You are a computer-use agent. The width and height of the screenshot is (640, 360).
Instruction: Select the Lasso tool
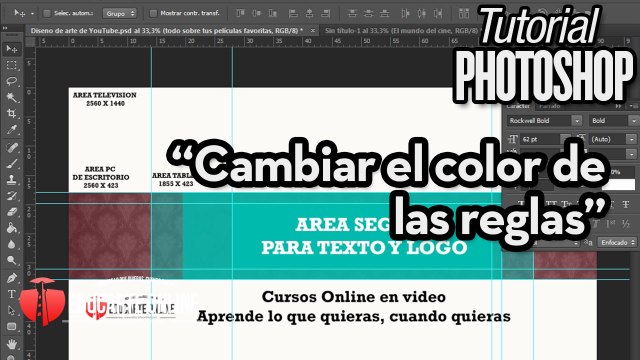pos(11,81)
